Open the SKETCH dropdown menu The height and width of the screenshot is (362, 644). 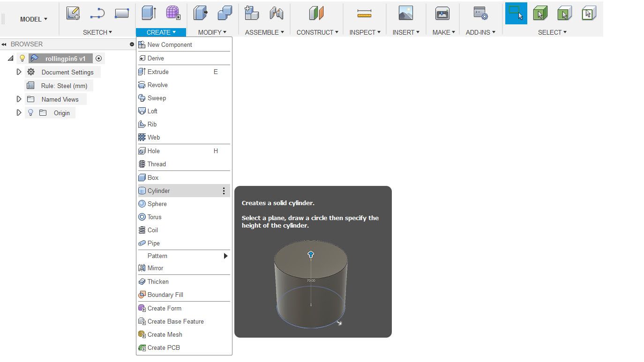click(97, 32)
